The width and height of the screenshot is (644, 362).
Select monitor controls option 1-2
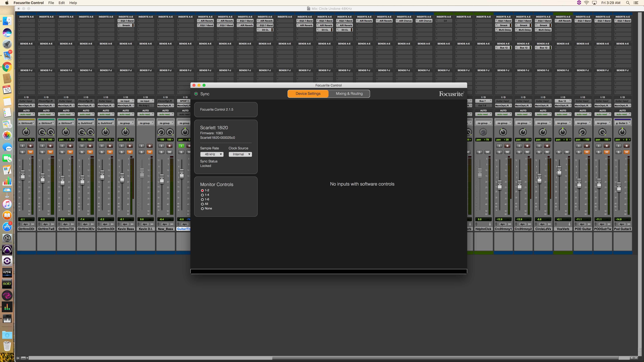point(202,190)
